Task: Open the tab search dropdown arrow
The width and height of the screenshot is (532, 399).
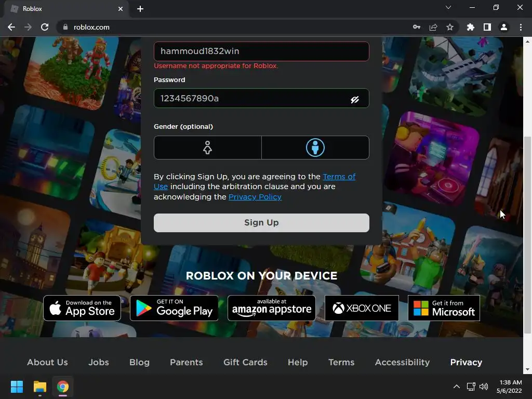Action: click(448, 7)
